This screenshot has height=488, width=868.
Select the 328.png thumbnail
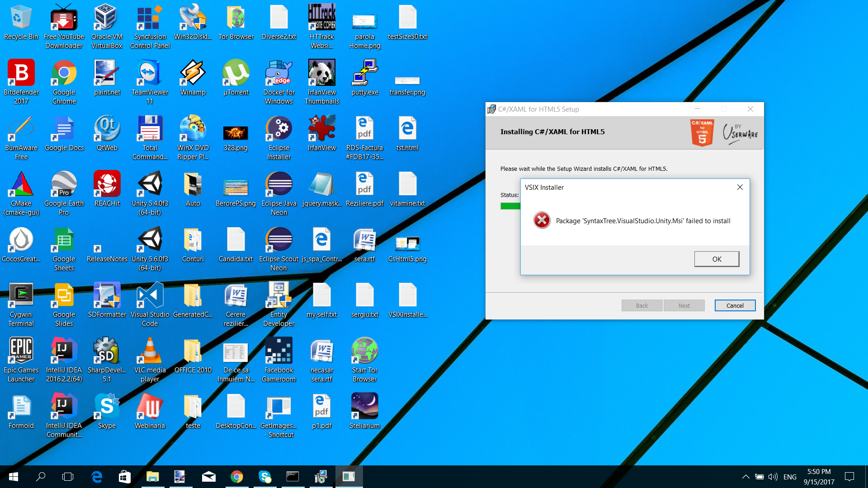[236, 133]
